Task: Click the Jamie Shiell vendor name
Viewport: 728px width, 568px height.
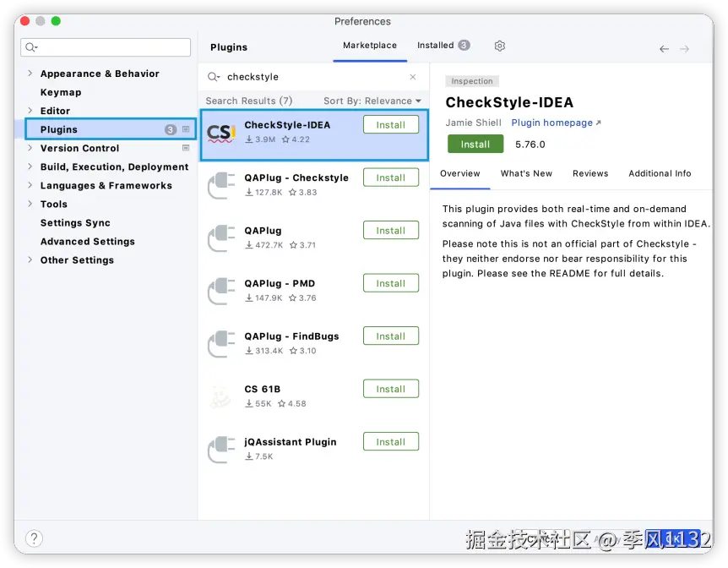Action: coord(474,123)
